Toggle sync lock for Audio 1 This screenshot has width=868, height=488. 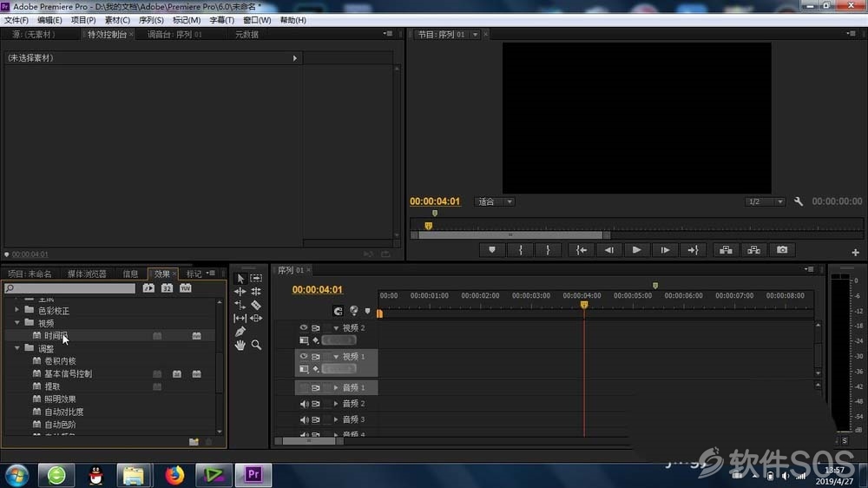click(x=316, y=388)
